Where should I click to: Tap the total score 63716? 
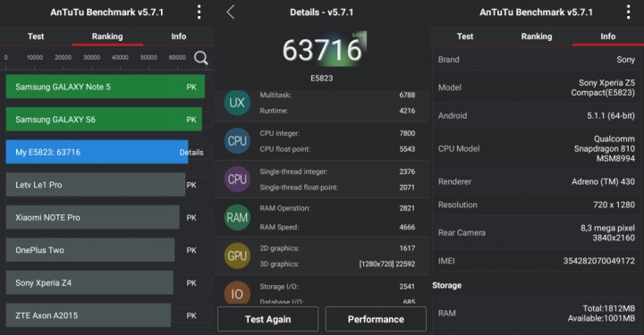[322, 50]
